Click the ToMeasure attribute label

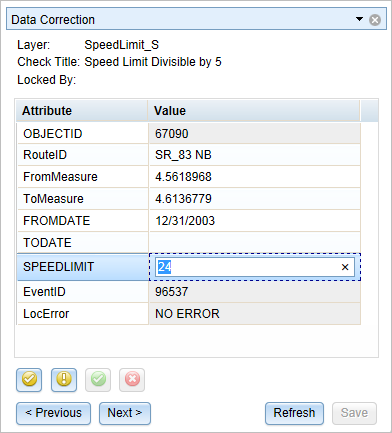(53, 199)
